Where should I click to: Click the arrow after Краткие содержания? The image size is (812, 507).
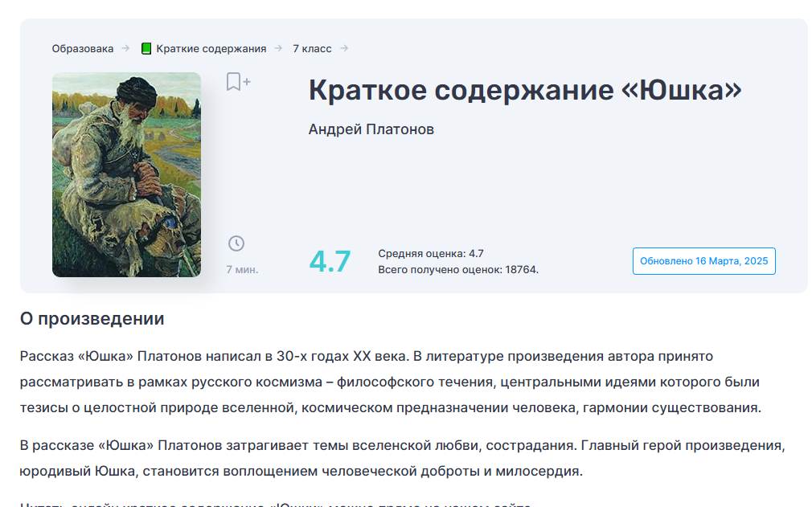279,48
